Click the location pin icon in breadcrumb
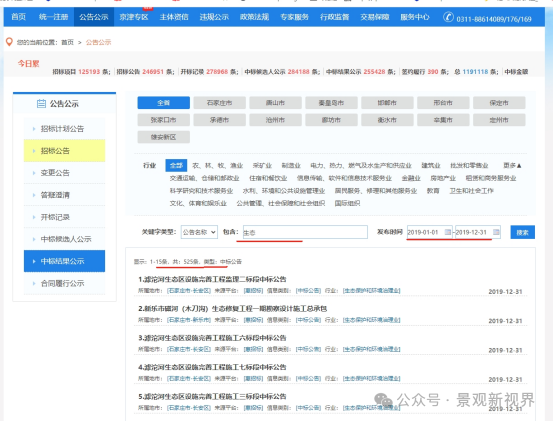The height and width of the screenshot is (422, 553). tap(10, 42)
